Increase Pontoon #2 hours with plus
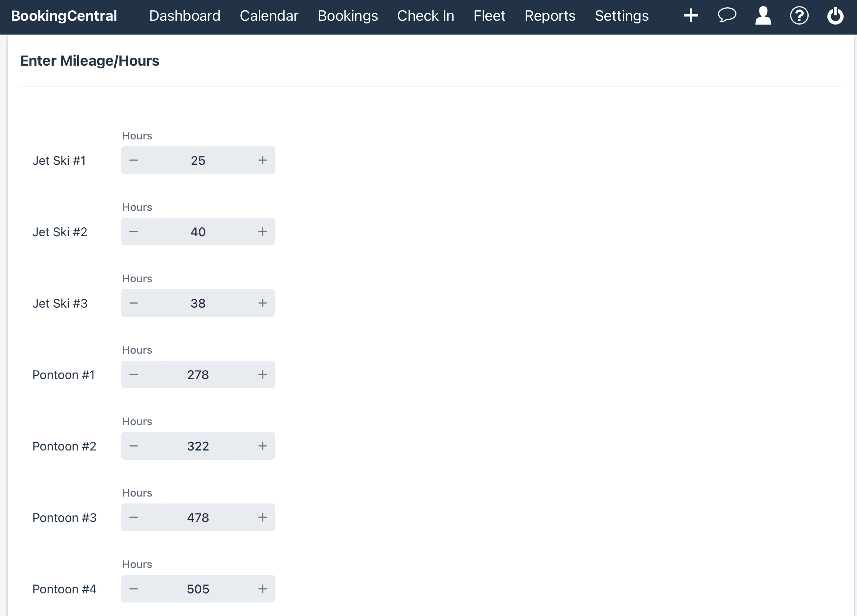857x616 pixels. point(263,446)
